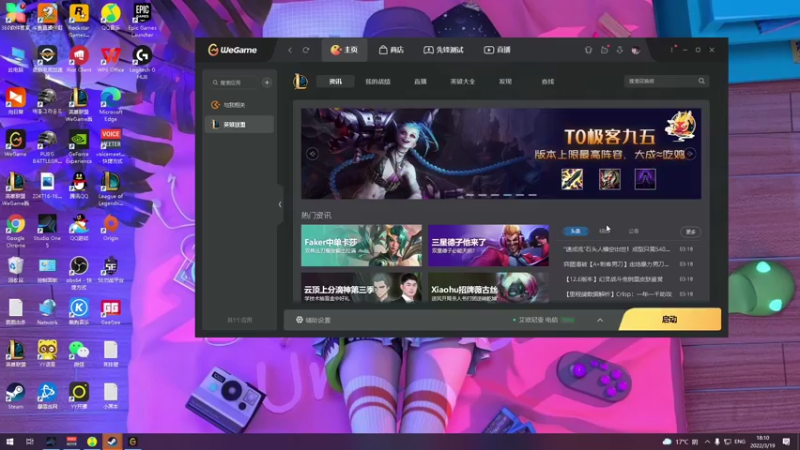Show the next banner slide
Screen dimensions: 800x450
(690, 154)
